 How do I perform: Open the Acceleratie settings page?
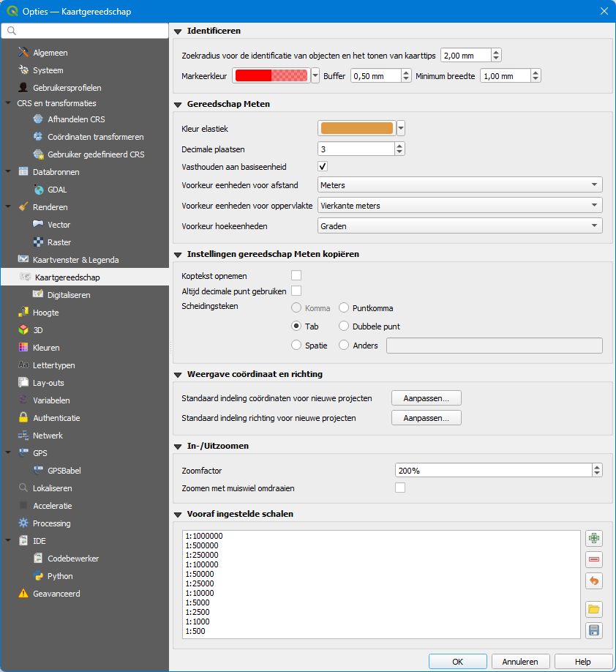coord(52,506)
